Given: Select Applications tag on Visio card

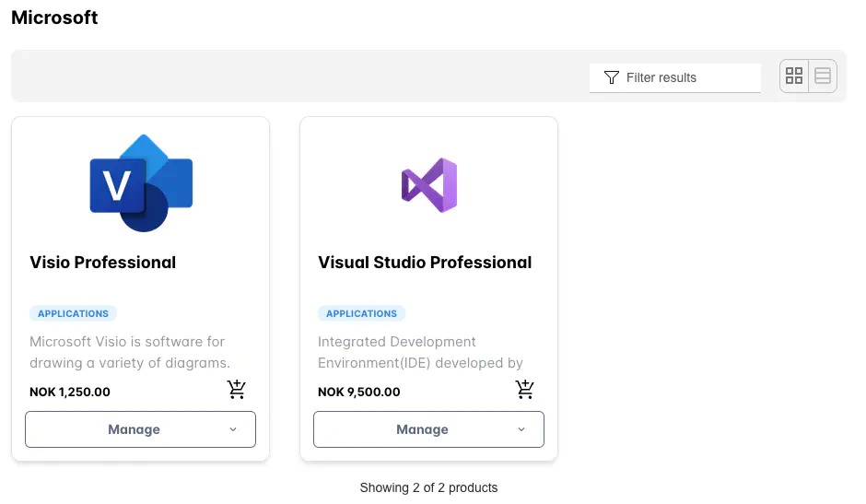Looking at the screenshot, I should click(x=73, y=313).
